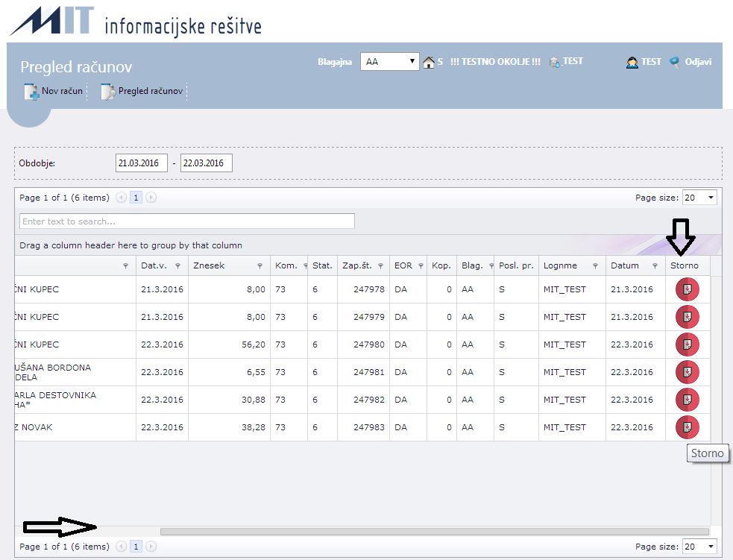Click the Enter text to search field
Viewport: 733px width, 560px height.
click(187, 221)
